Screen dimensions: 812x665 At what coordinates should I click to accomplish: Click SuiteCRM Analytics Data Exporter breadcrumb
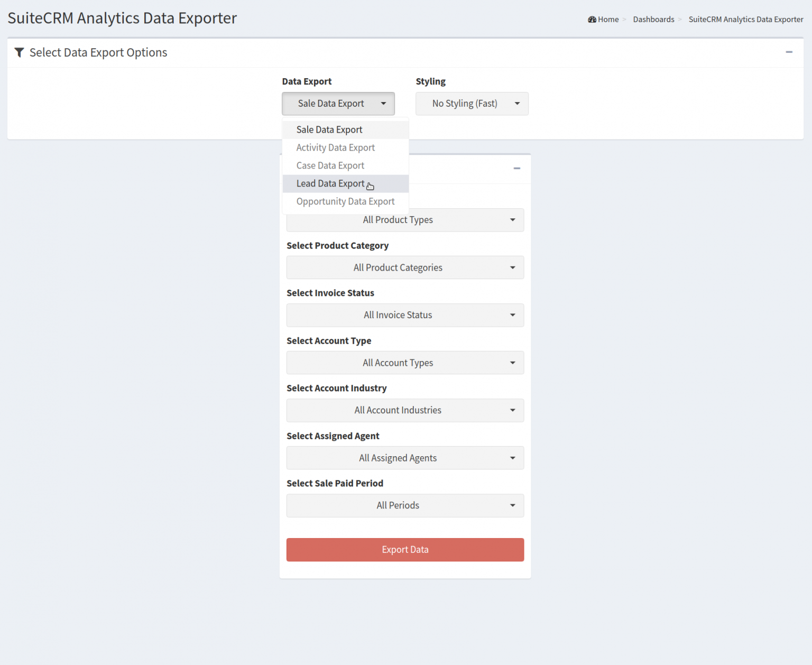[746, 20]
